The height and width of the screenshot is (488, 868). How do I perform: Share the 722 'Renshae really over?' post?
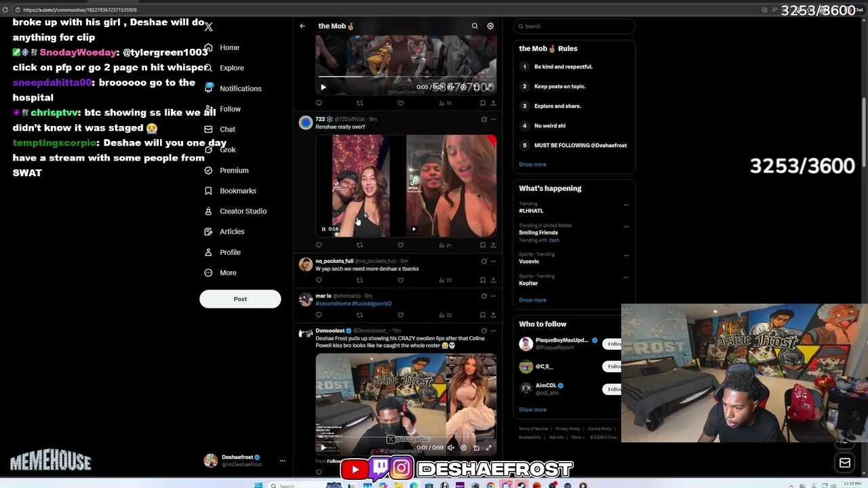click(x=493, y=245)
